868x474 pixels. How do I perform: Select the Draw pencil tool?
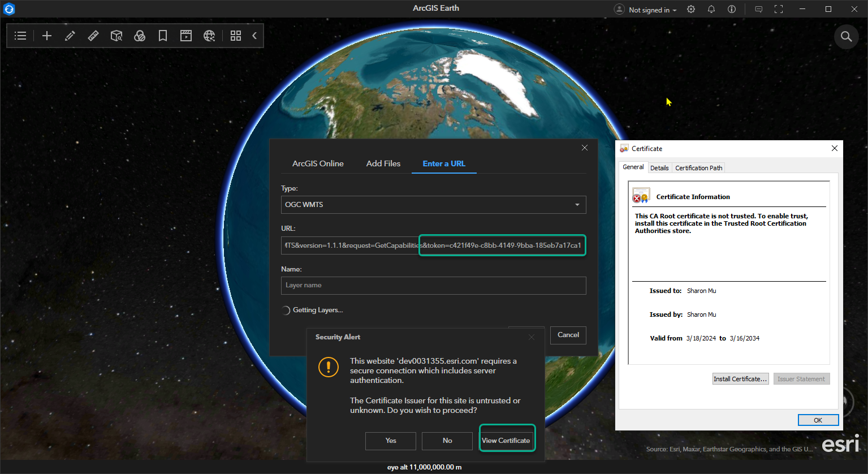[x=70, y=36]
